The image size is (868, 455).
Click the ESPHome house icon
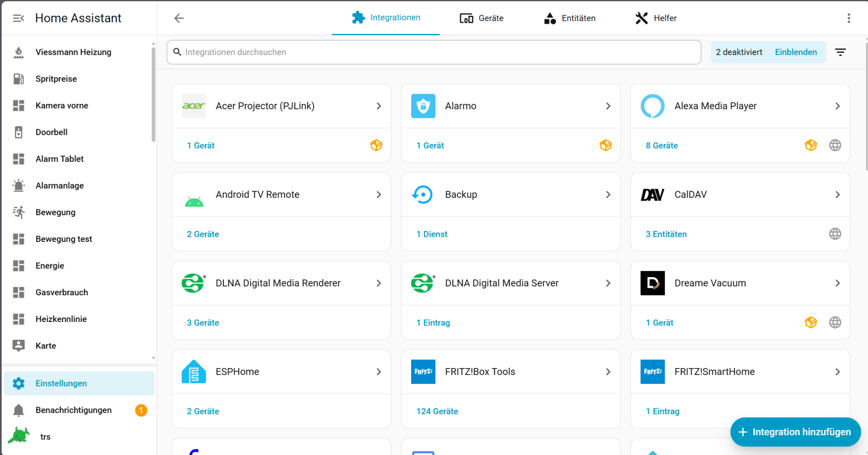point(194,372)
